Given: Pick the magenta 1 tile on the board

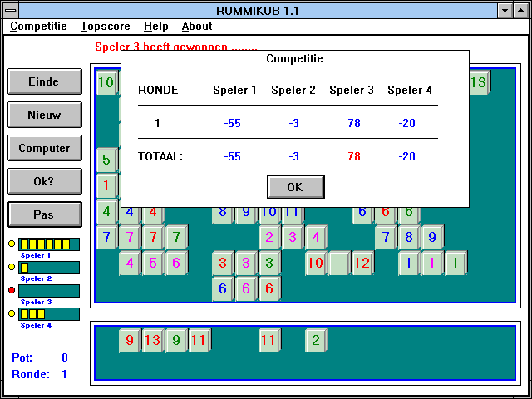Looking at the screenshot, I should tap(432, 263).
